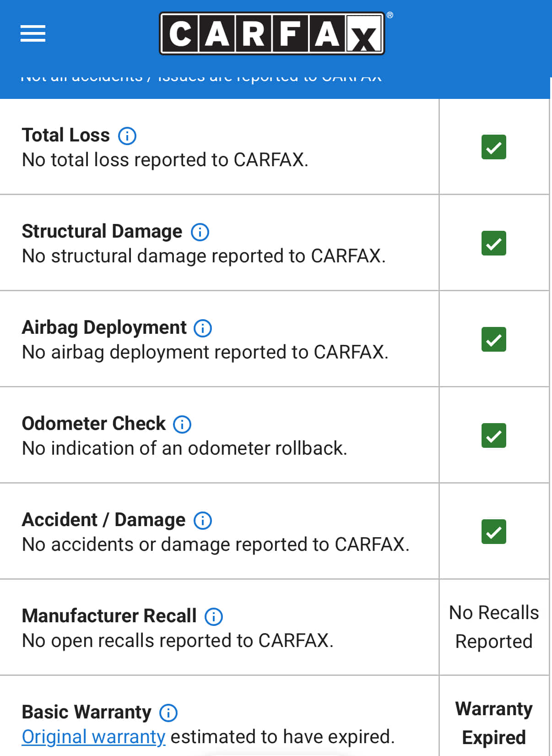Open Total Loss info icon
Screen dimensions: 552x756
coord(127,136)
